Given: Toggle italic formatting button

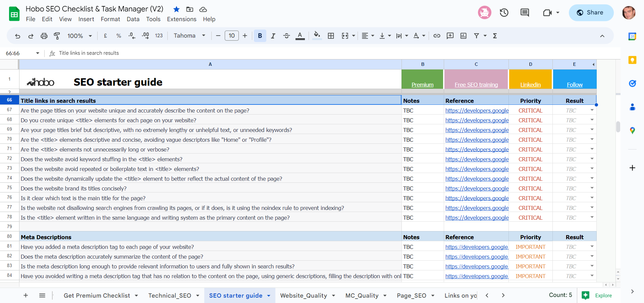Looking at the screenshot, I should pos(273,36).
